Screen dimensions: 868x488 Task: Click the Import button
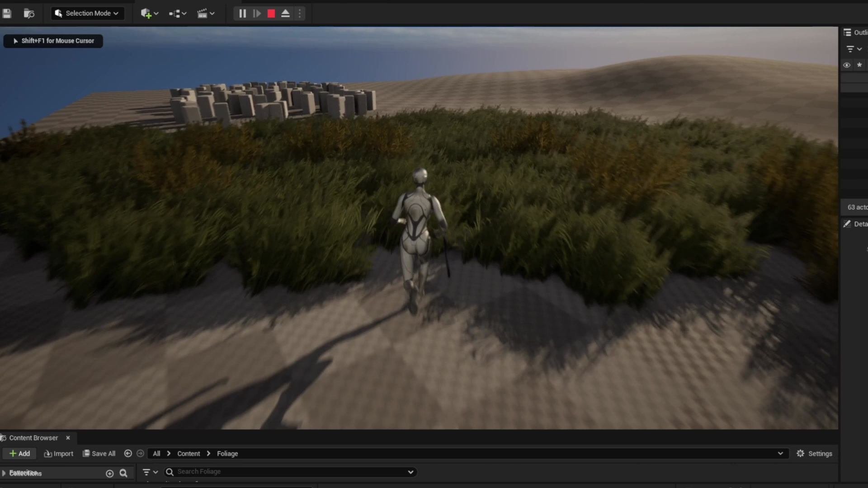pyautogui.click(x=58, y=454)
